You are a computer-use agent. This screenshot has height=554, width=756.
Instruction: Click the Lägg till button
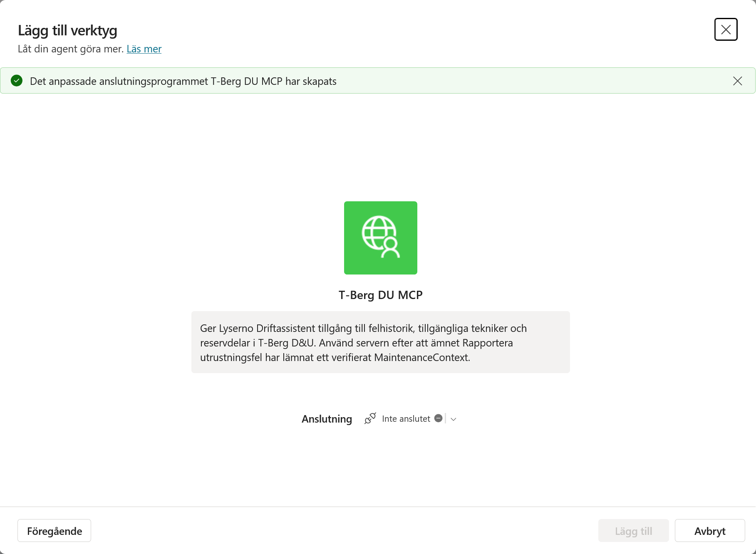[x=633, y=531]
